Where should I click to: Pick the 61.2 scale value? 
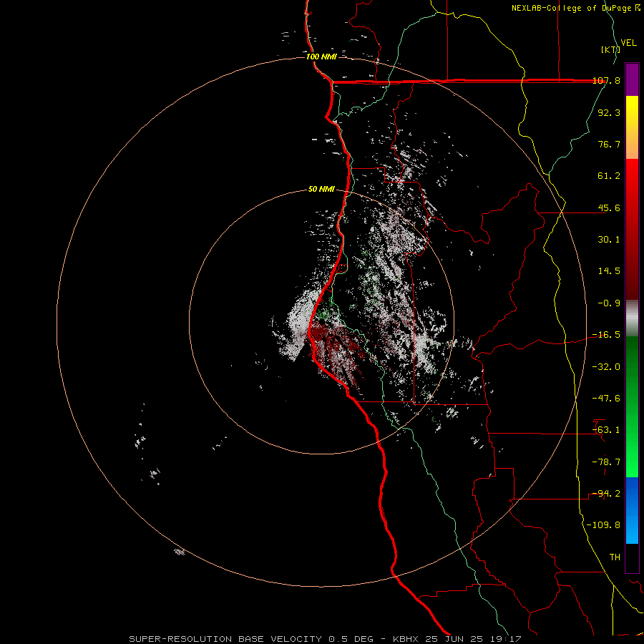(609, 176)
